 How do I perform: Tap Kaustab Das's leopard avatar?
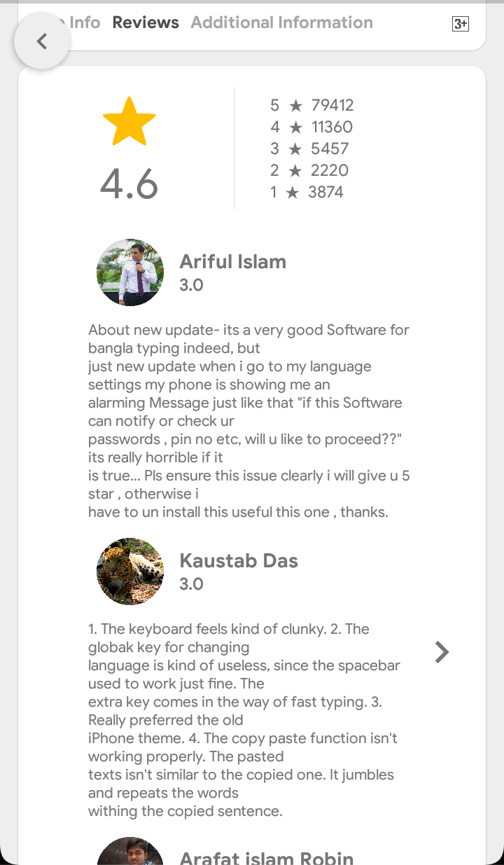130,572
